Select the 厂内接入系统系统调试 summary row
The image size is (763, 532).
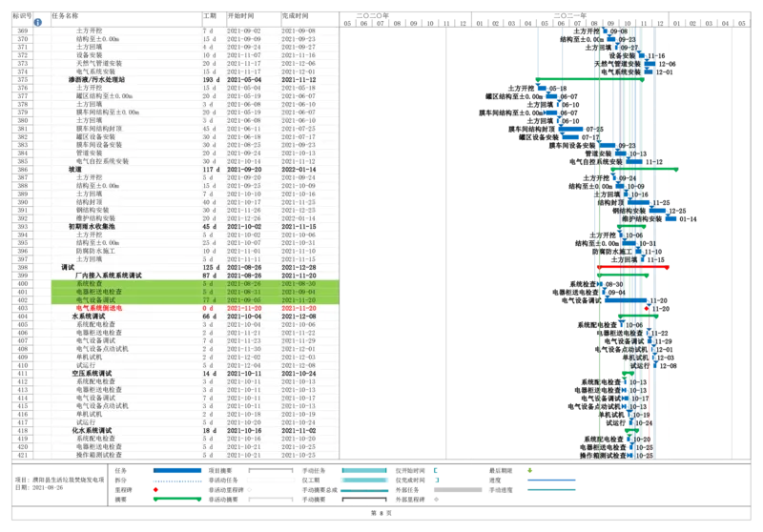pos(107,276)
